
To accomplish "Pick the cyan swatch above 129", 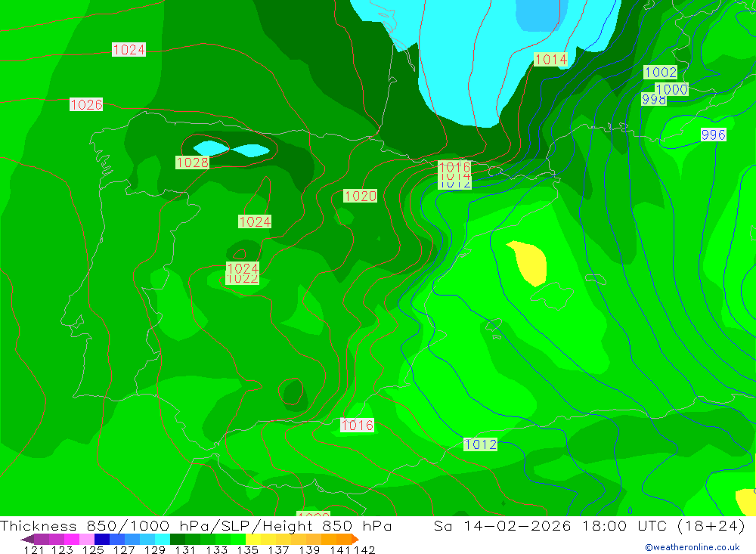I will (163, 539).
